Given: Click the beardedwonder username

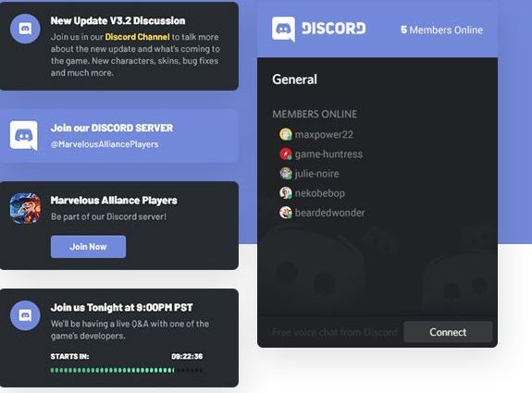Looking at the screenshot, I should point(329,213).
